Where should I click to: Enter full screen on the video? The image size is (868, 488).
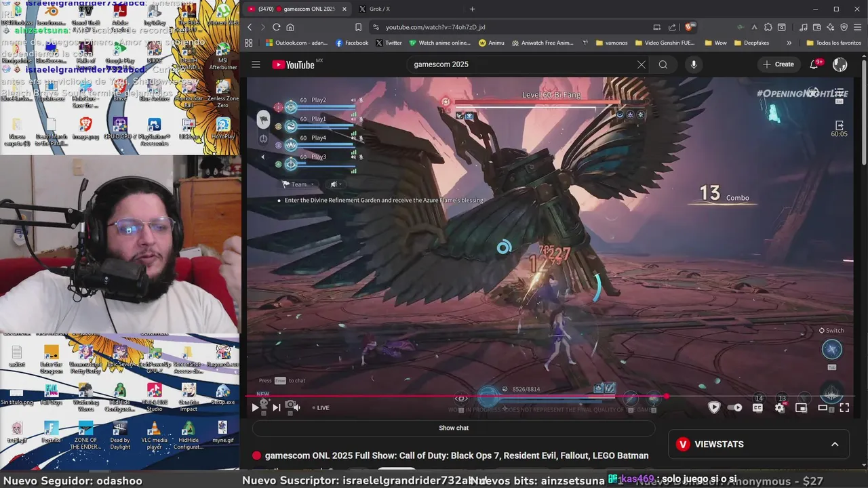pyautogui.click(x=844, y=407)
